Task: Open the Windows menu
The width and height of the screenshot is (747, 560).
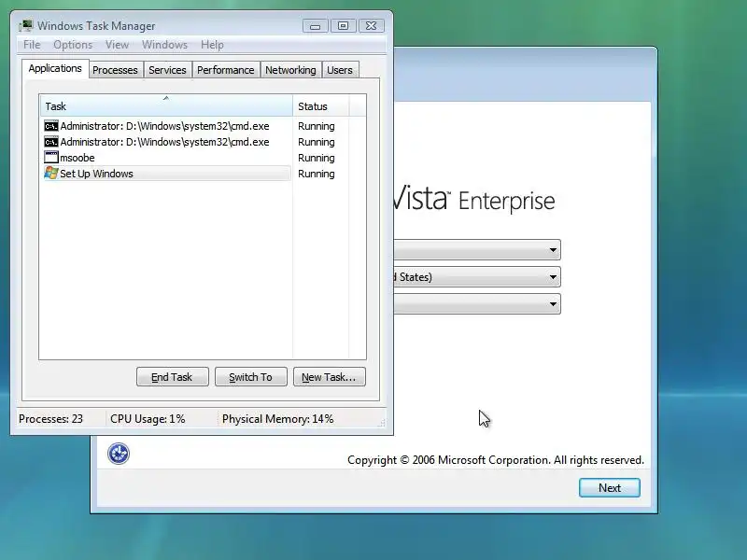Action: tap(165, 45)
